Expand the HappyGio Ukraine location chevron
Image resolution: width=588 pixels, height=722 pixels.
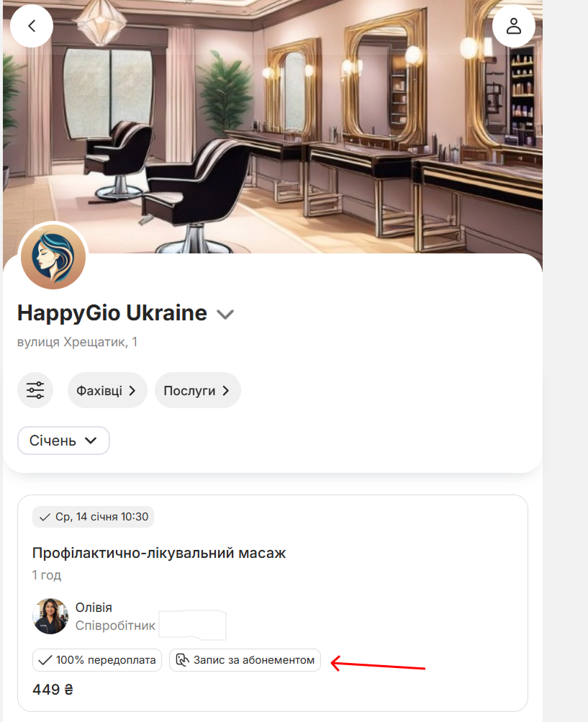[x=225, y=315]
